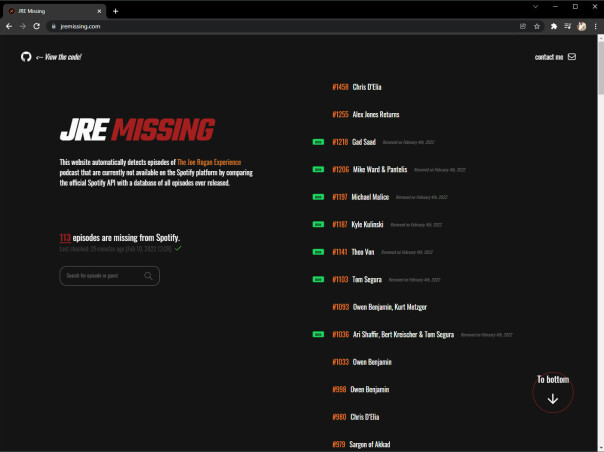
Task: Open a new tab with the plus button
Action: tap(115, 11)
